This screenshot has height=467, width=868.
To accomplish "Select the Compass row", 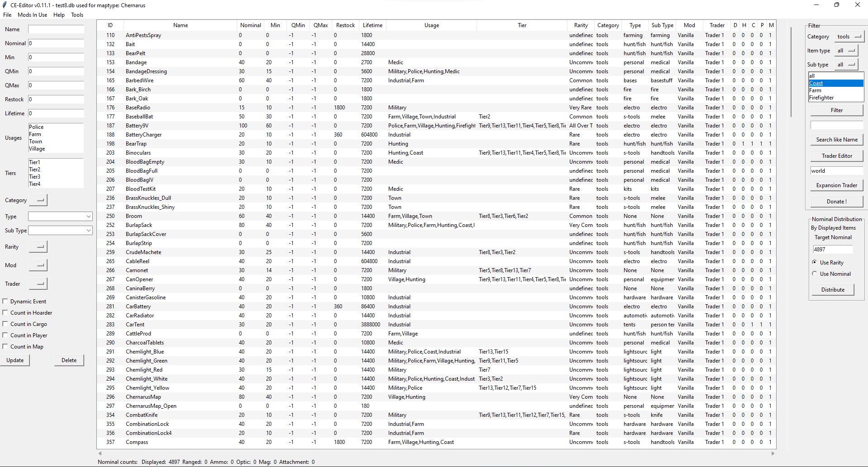I will 437,442.
